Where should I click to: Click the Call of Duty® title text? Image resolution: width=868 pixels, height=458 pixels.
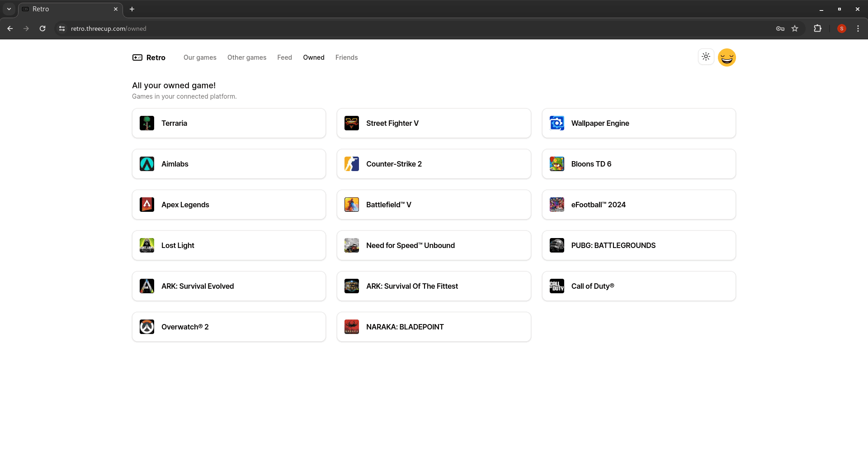point(593,286)
